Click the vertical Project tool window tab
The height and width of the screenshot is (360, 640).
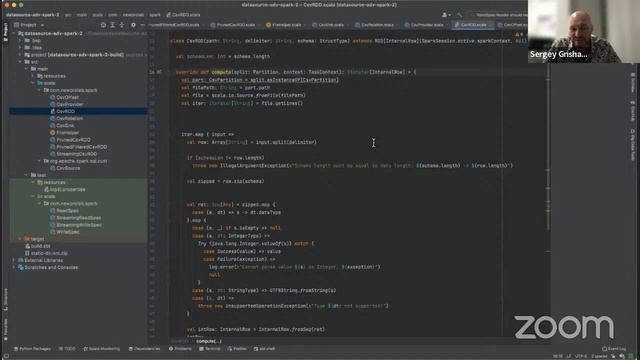coord(5,31)
